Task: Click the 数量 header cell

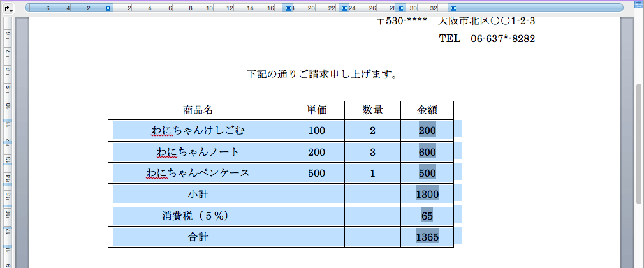Action: [372, 110]
